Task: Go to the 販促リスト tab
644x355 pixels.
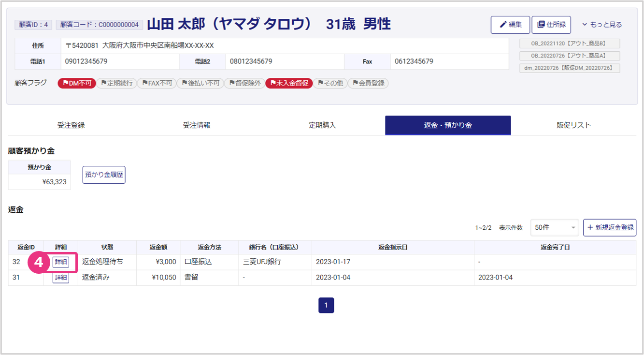Action: point(573,125)
